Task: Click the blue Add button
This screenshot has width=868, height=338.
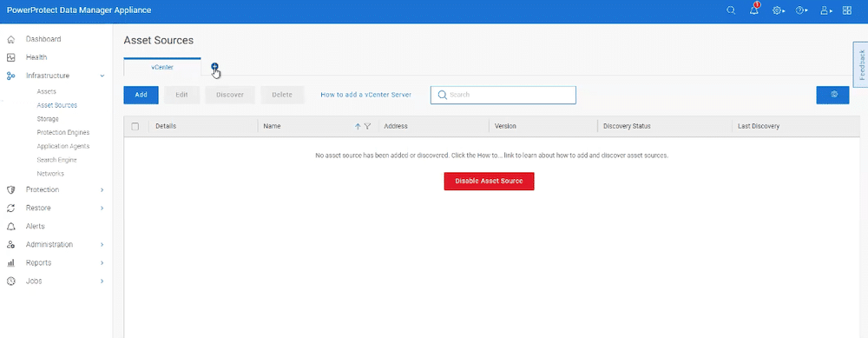Action: (x=141, y=95)
